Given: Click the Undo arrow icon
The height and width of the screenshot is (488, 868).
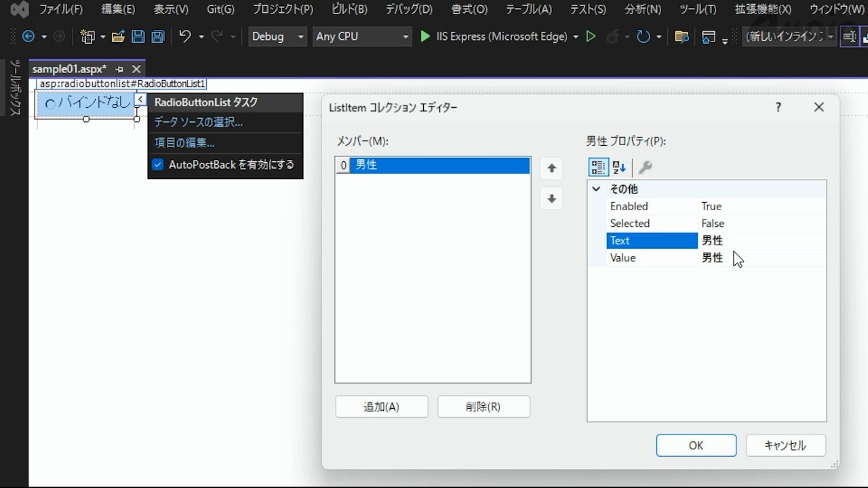Looking at the screenshot, I should [x=185, y=37].
